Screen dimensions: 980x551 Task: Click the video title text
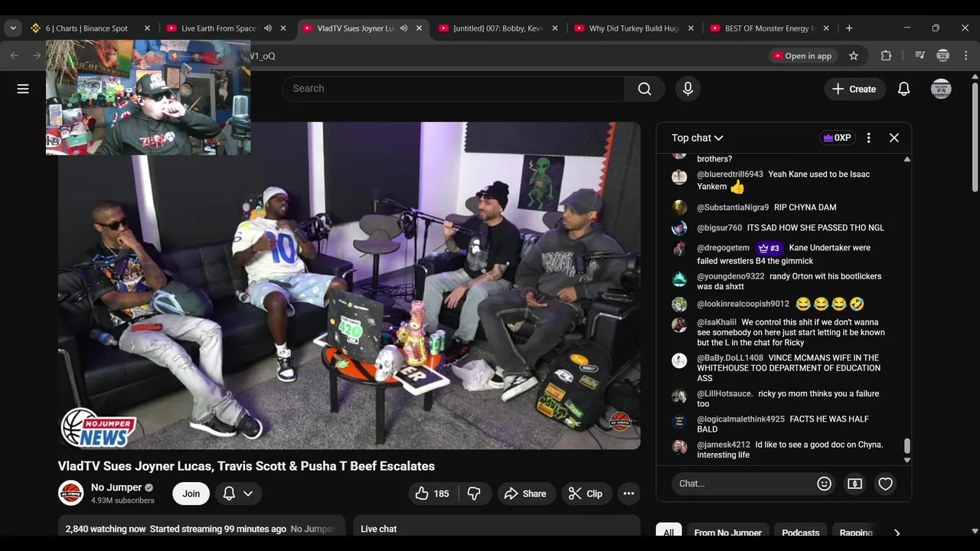tap(247, 466)
